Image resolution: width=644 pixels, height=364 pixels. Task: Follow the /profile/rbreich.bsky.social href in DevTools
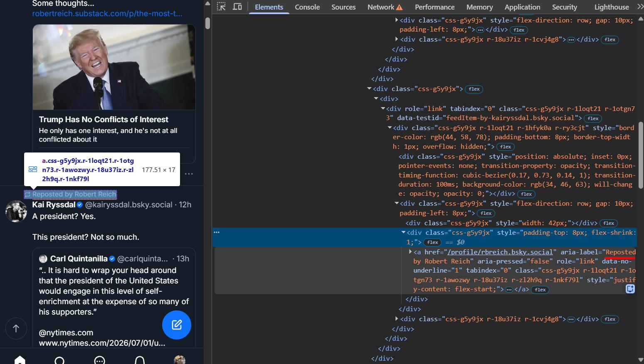click(x=501, y=252)
